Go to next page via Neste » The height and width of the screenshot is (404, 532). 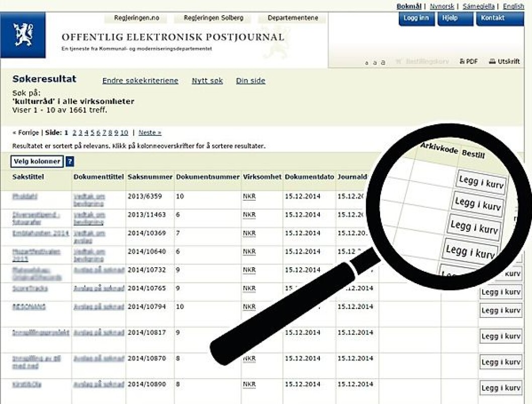coord(150,133)
